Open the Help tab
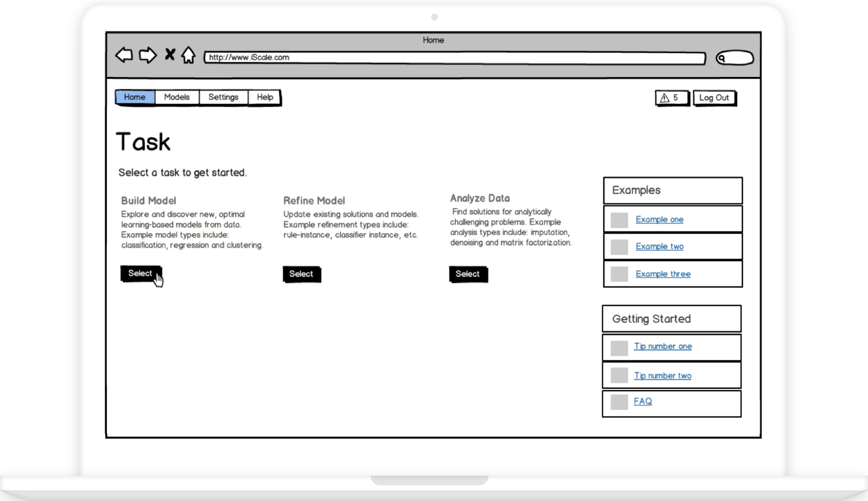Screen dimensions: 868x501 [x=265, y=97]
